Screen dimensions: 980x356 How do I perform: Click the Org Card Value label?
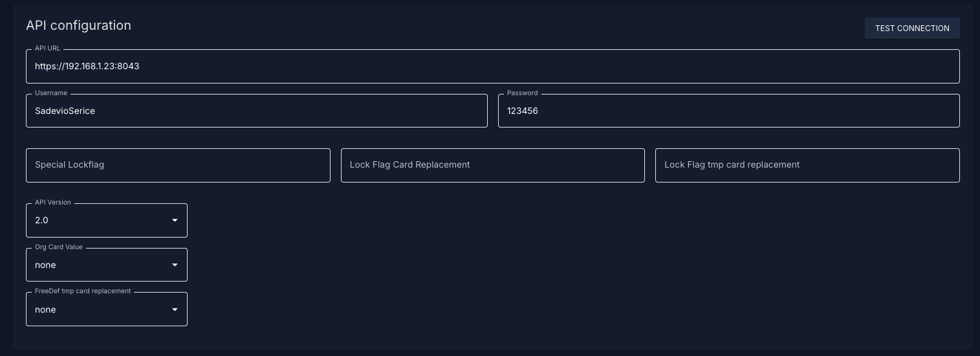(59, 247)
